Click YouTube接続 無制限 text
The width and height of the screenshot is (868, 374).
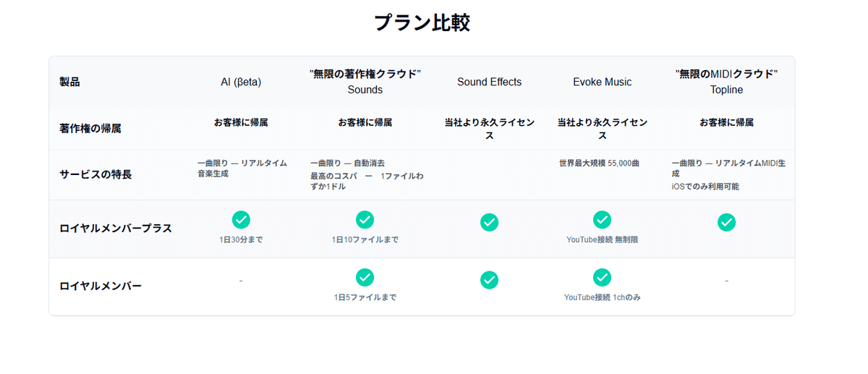(x=603, y=239)
